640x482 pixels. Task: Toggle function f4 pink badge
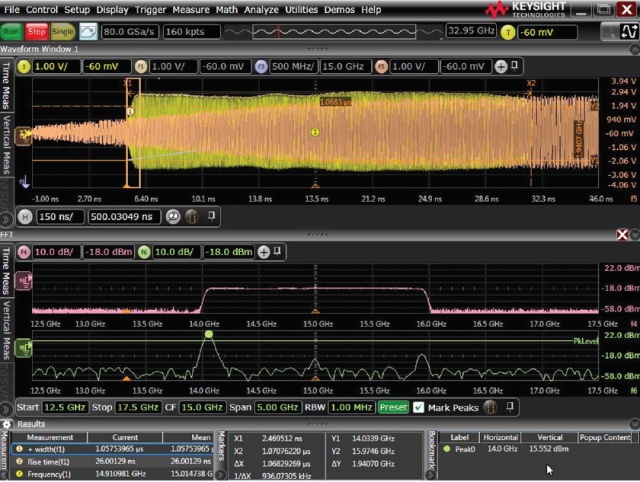(x=24, y=252)
